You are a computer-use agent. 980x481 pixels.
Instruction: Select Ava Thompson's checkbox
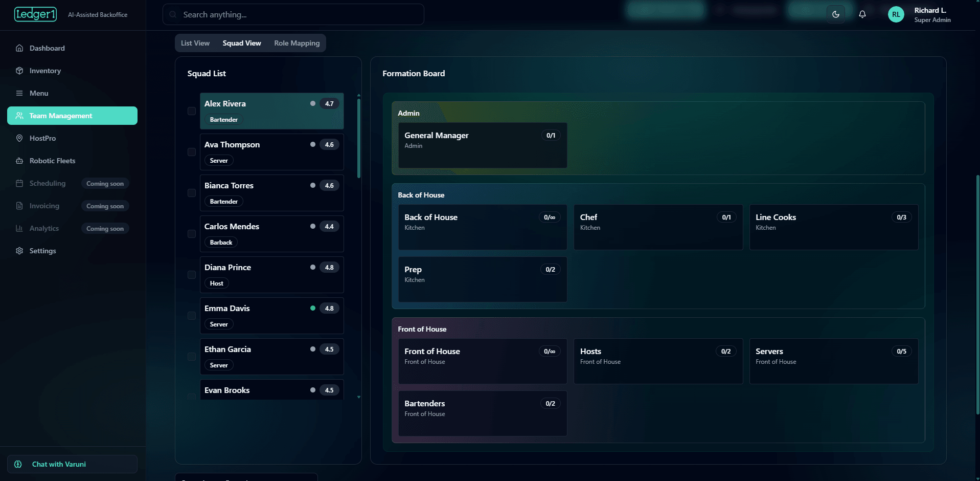(x=192, y=152)
